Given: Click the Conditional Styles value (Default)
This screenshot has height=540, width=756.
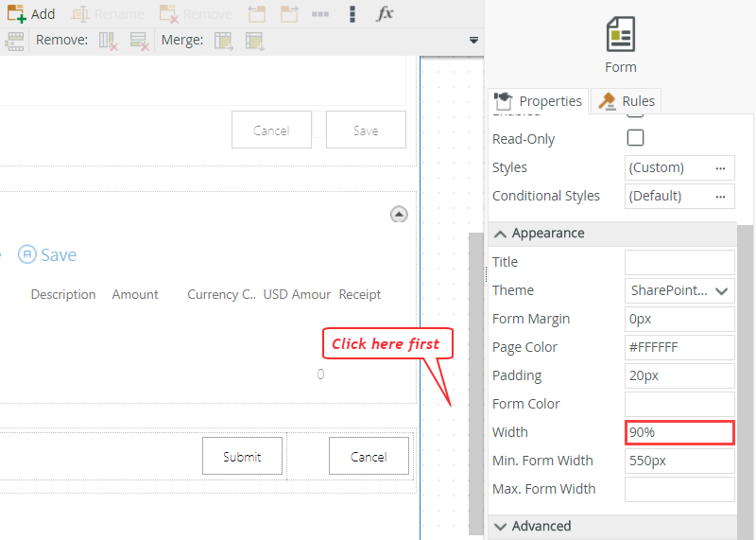Looking at the screenshot, I should 655,196.
